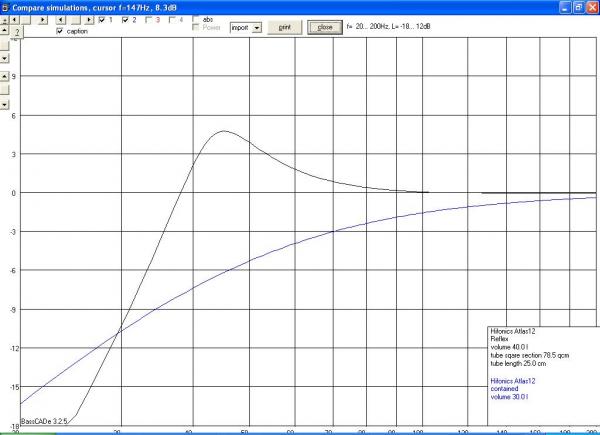Uncheck simulation curve 1 checkbox

point(102,20)
